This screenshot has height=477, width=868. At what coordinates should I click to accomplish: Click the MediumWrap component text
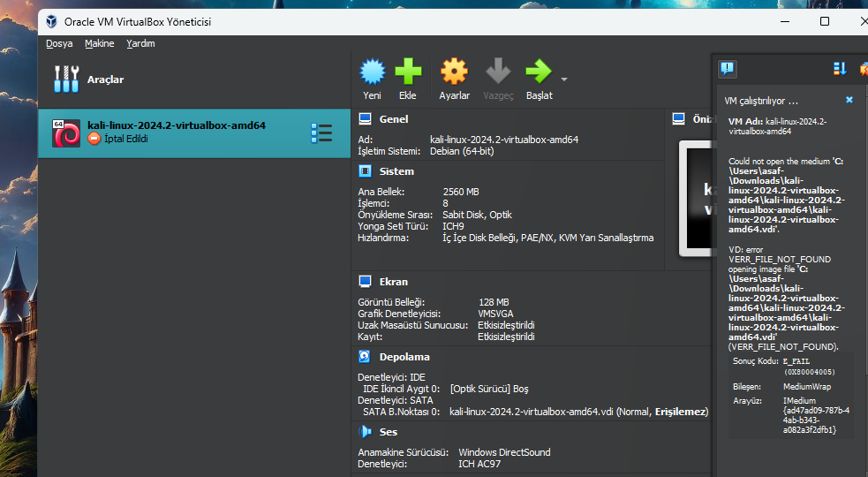(x=807, y=387)
